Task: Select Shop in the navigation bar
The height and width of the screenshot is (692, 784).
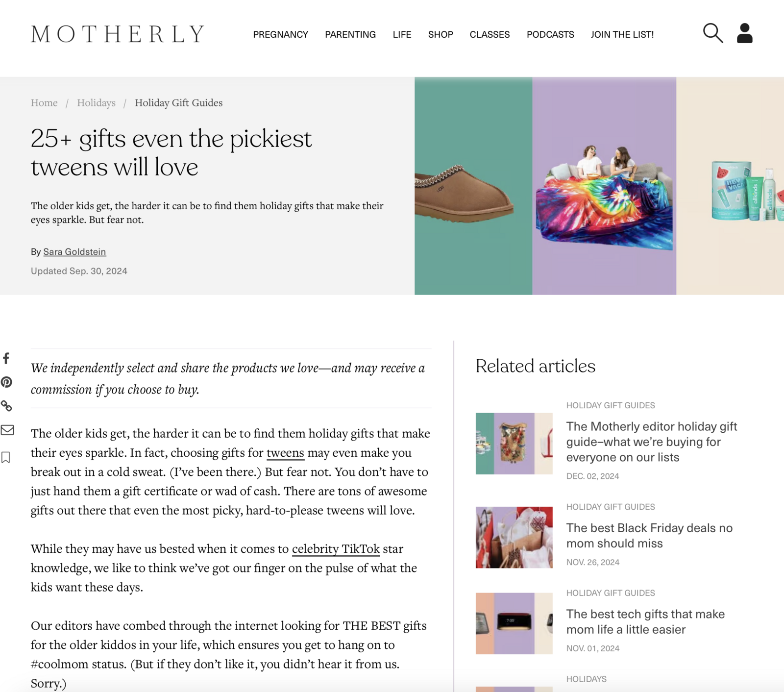Action: click(x=441, y=35)
